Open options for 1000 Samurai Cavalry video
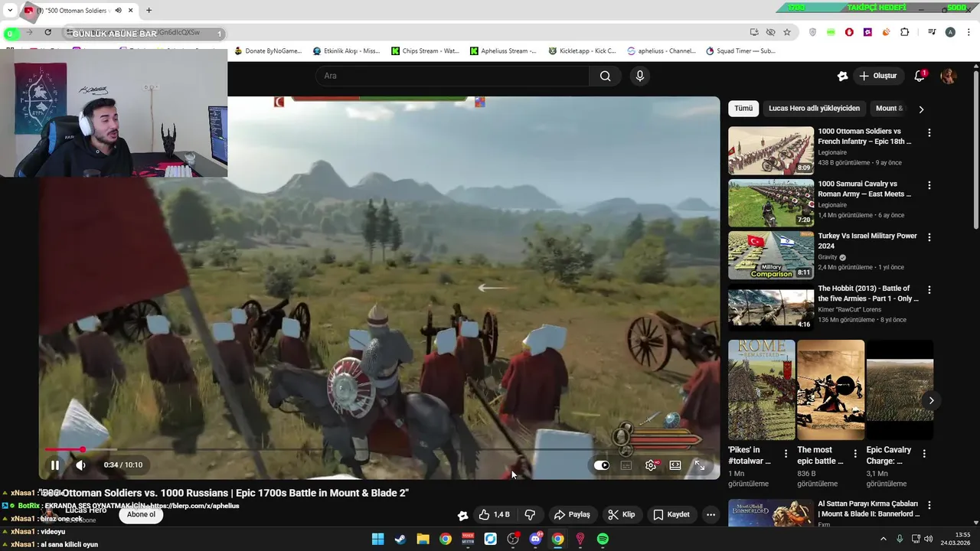Screen dimensions: 980x551 (929, 186)
